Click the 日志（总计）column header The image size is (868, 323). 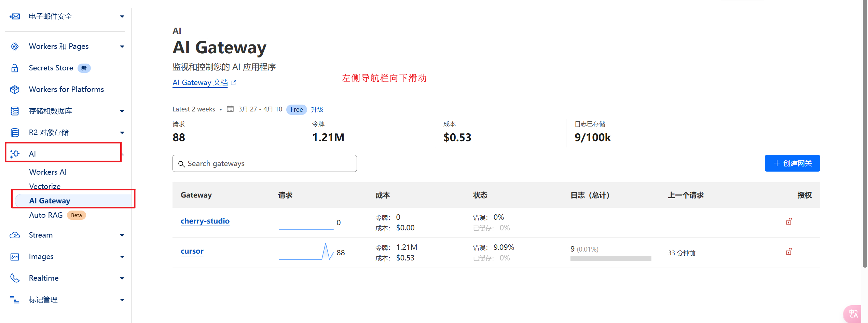coord(590,195)
